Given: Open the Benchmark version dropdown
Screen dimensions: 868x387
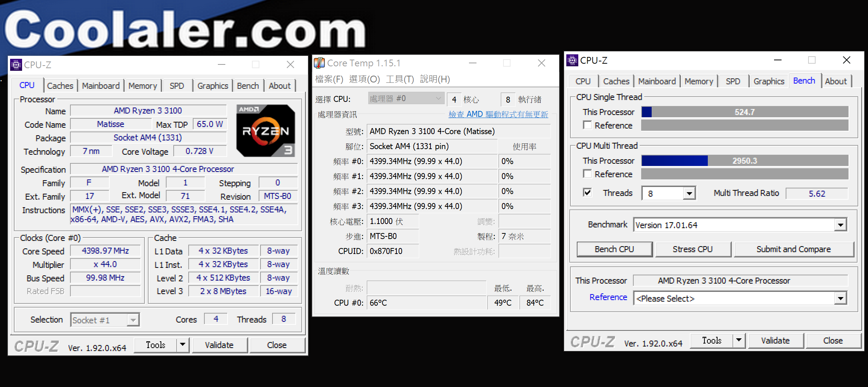Looking at the screenshot, I should 841,225.
